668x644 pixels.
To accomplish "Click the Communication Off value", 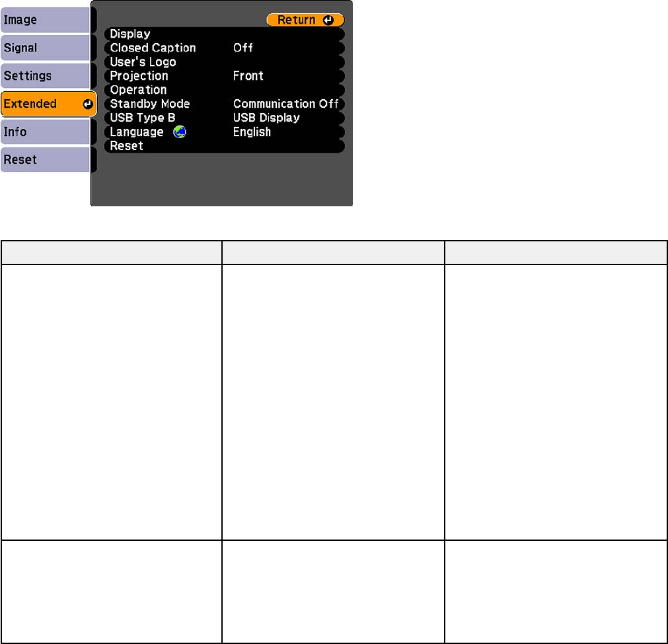I will pos(286,104).
